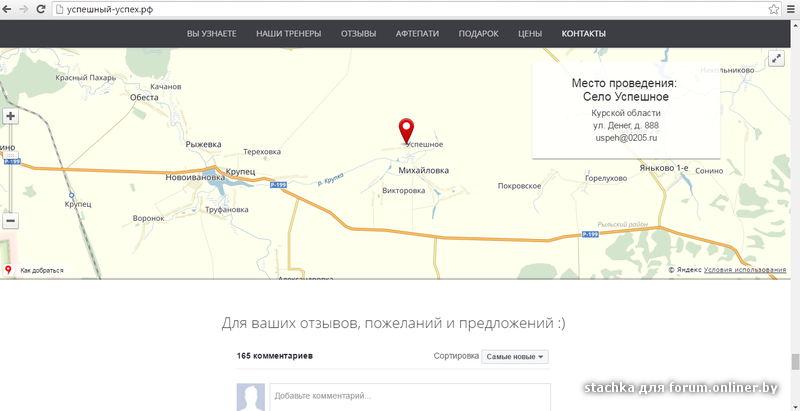Zoom in the map with plus button
This screenshot has width=800, height=411.
point(10,116)
